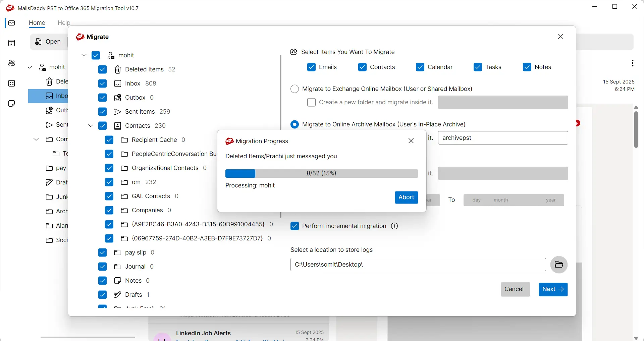This screenshot has height=341, width=644.
Task: Collapse the mohit root tree node
Action: 84,55
